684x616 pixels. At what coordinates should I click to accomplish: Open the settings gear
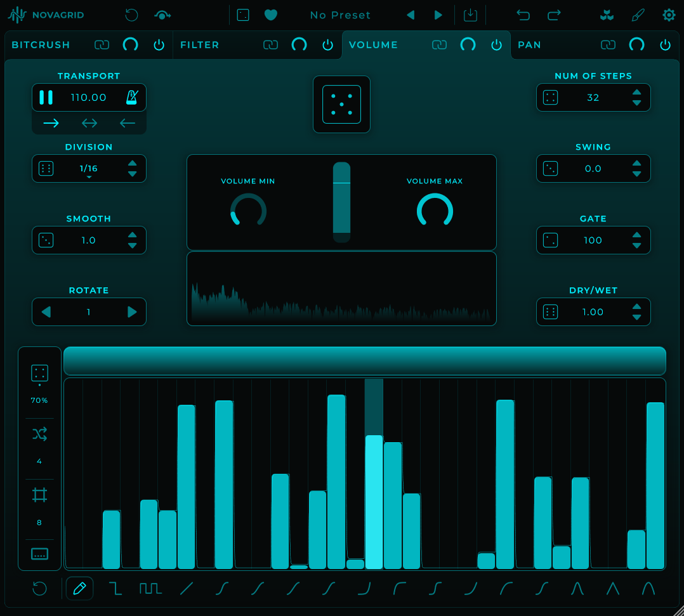tap(669, 15)
